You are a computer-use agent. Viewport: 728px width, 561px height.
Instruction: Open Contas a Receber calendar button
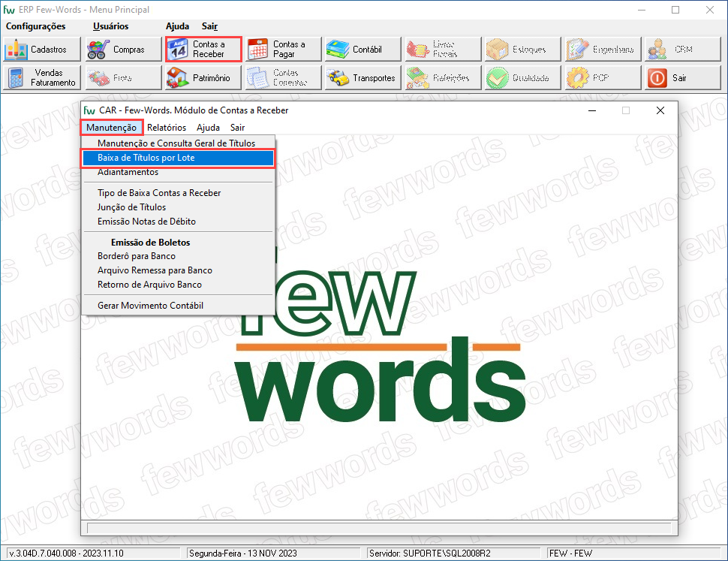click(x=203, y=50)
